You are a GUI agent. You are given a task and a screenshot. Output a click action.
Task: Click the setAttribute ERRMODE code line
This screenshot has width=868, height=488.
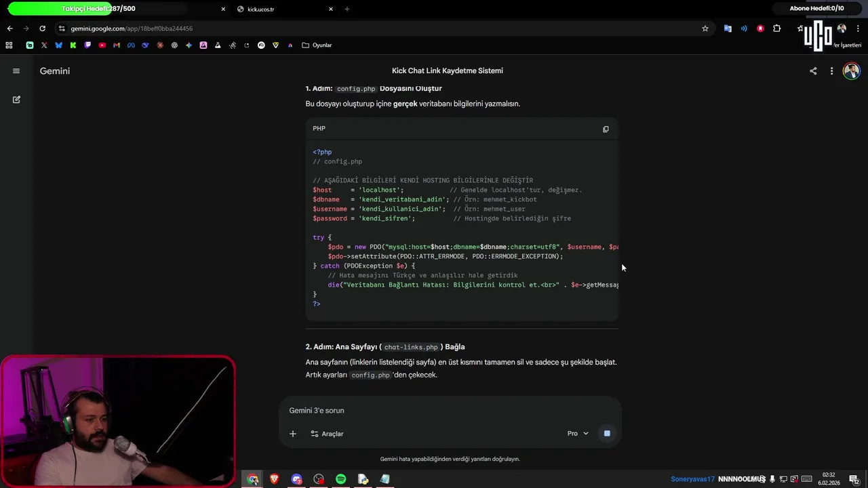point(446,256)
